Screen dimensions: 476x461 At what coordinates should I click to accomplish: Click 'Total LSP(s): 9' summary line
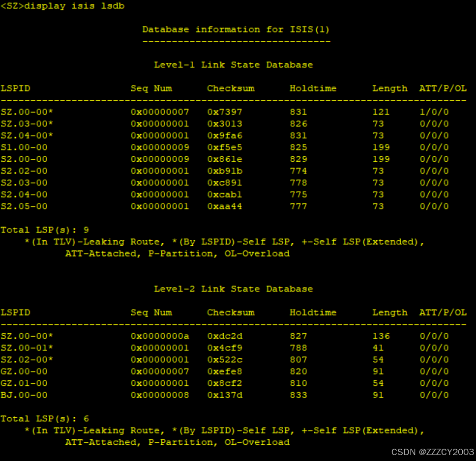pyautogui.click(x=45, y=230)
